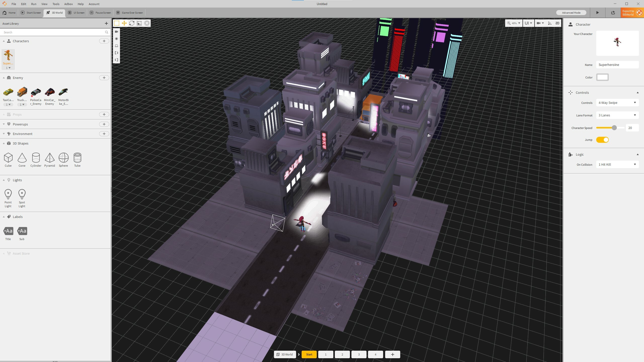Click the character Color swatch
This screenshot has width=644, height=362.
602,77
